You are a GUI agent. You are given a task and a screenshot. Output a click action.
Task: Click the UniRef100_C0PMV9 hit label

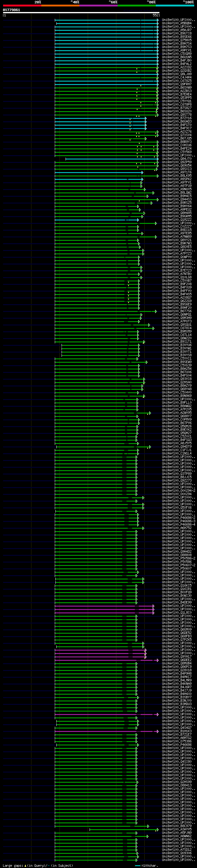177,419
